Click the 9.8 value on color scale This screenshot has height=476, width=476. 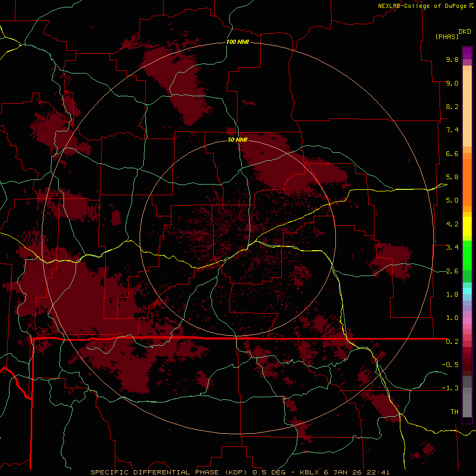tap(452, 59)
